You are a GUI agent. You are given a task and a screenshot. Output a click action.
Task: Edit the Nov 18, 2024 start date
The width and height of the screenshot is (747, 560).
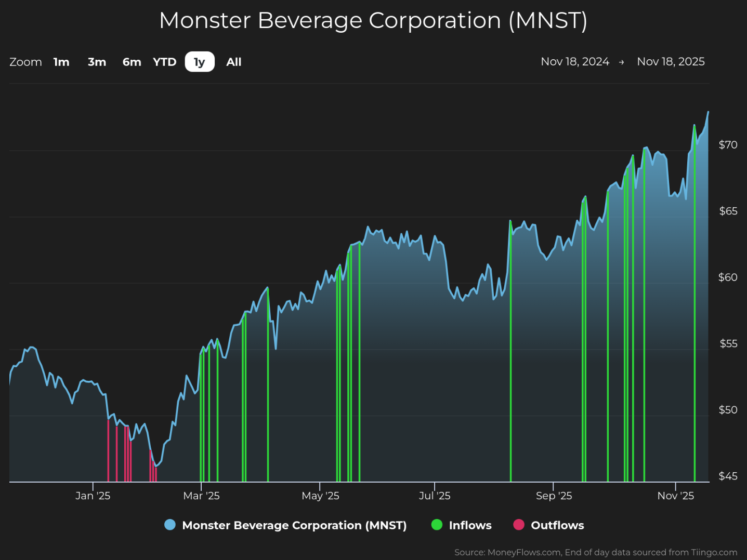575,61
